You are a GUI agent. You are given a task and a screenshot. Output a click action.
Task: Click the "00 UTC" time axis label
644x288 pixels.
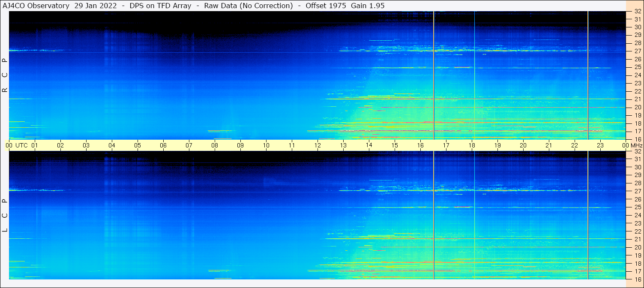[x=17, y=145]
